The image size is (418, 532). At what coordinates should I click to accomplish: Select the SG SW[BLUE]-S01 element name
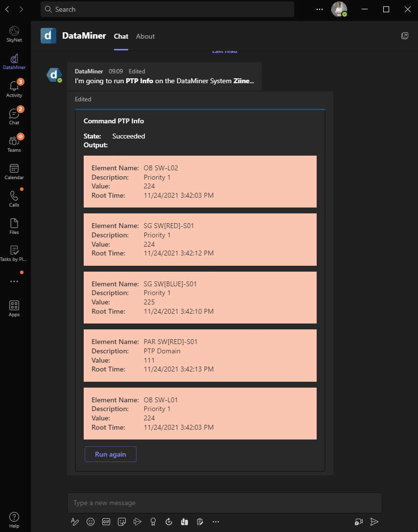(x=170, y=284)
